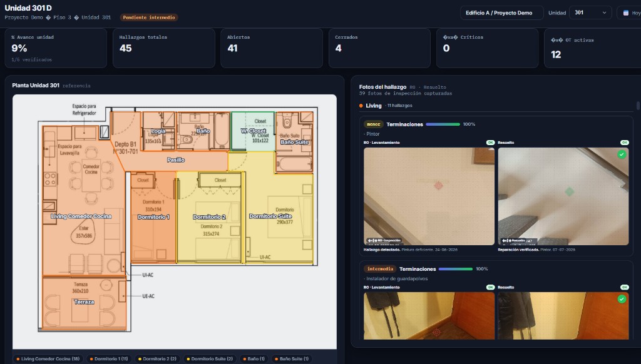Select Dormitorio 1 (11) legend chip
Viewport: 641px width, 364px height.
108,359
